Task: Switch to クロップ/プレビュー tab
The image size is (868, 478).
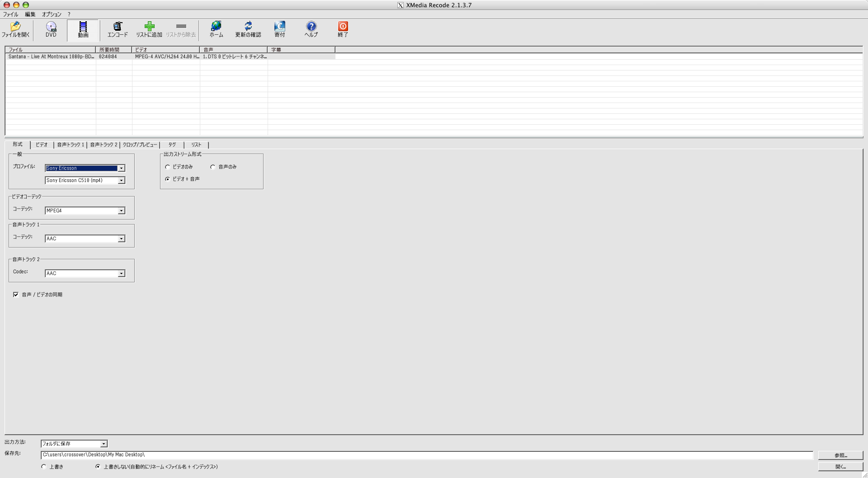Action: point(140,145)
